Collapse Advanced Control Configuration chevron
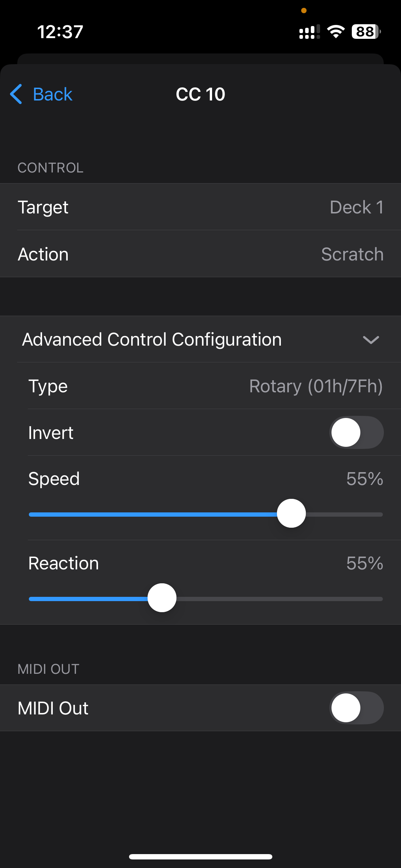The image size is (401, 868). [371, 340]
